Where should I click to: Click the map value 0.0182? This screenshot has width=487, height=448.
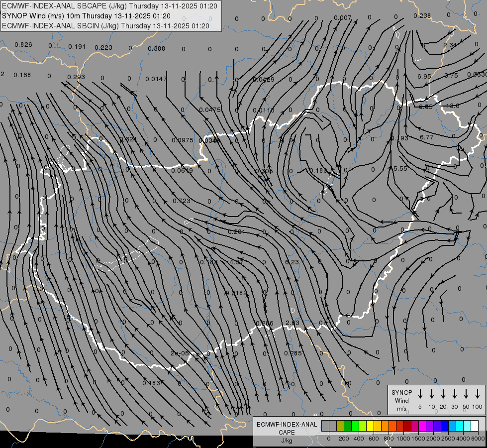coord(237,293)
